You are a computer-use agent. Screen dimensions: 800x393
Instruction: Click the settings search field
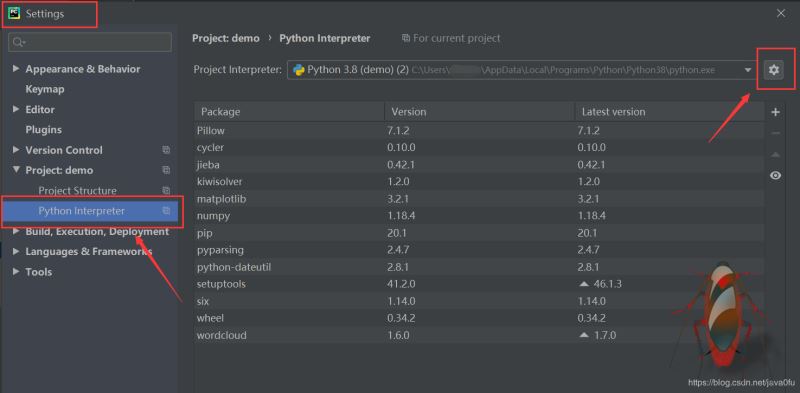[90, 42]
